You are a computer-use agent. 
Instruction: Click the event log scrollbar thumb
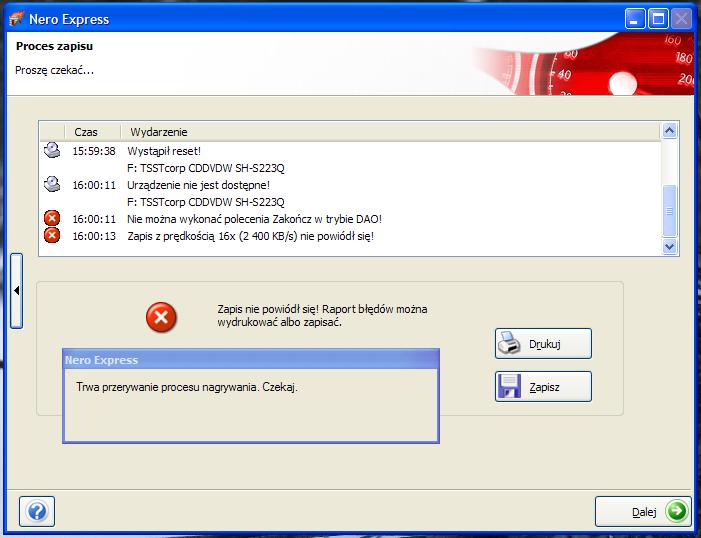(x=669, y=210)
